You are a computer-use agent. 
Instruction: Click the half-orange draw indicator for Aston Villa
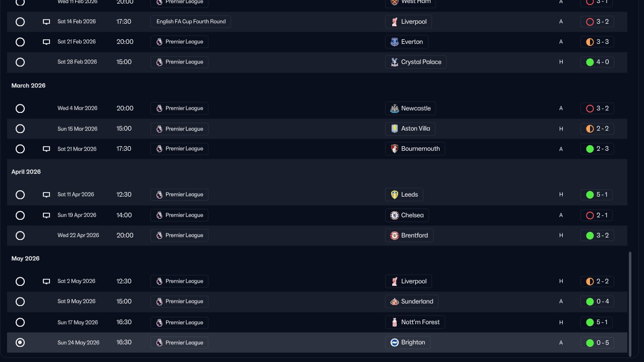[589, 129]
